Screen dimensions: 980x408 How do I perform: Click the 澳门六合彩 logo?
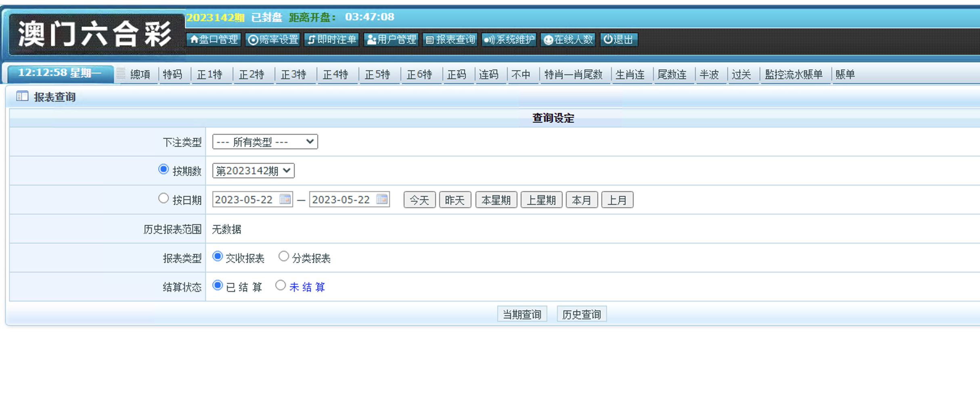click(x=95, y=34)
